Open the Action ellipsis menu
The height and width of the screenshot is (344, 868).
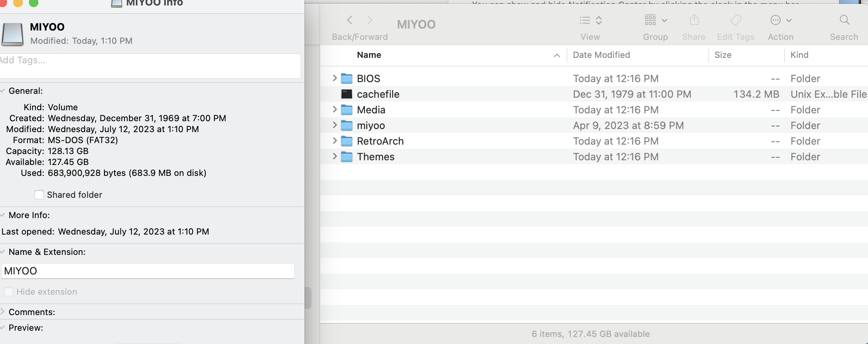point(781,20)
